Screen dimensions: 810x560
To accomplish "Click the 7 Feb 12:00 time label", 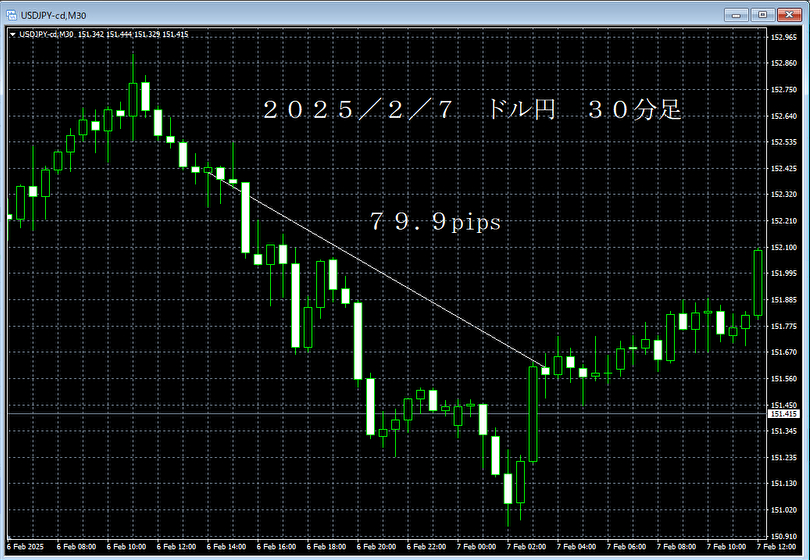I will pos(776,547).
